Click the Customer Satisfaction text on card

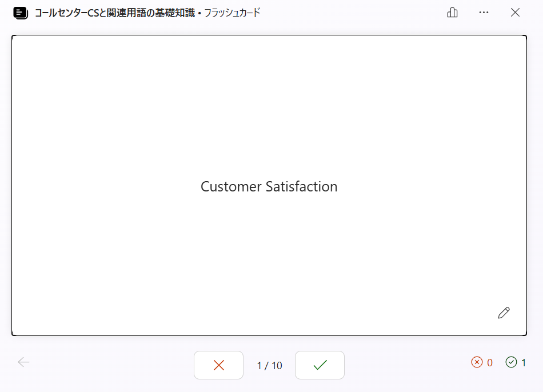[x=269, y=187]
